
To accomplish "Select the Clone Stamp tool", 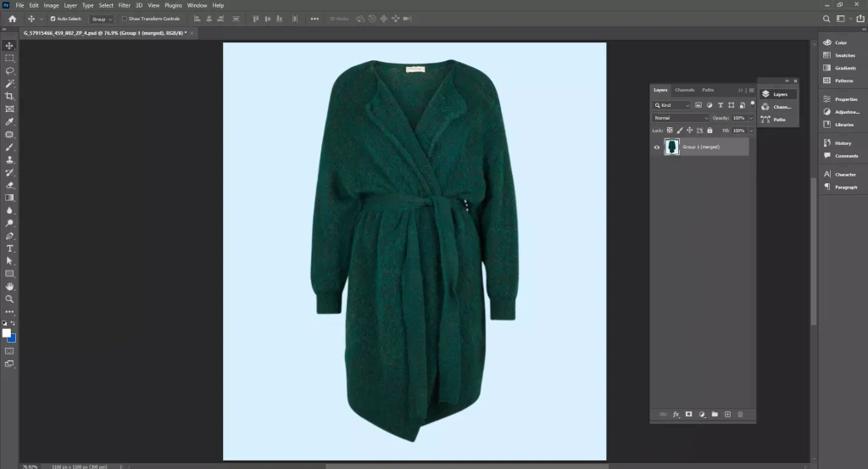I will pyautogui.click(x=9, y=160).
